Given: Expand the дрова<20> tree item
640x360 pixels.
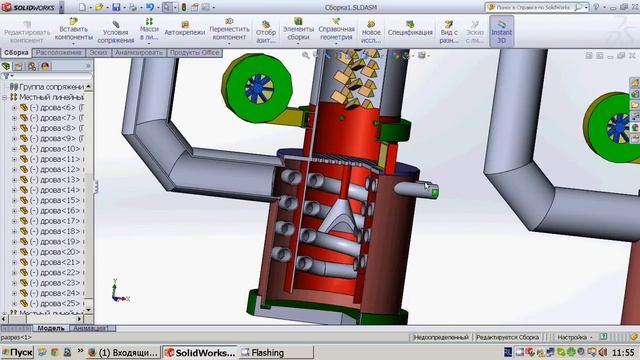Looking at the screenshot, I should (x=14, y=252).
